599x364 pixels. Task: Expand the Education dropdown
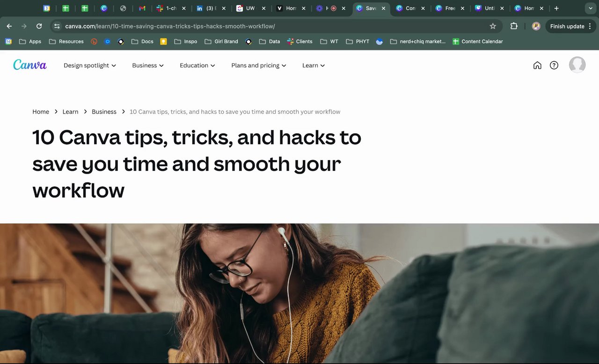pos(197,66)
